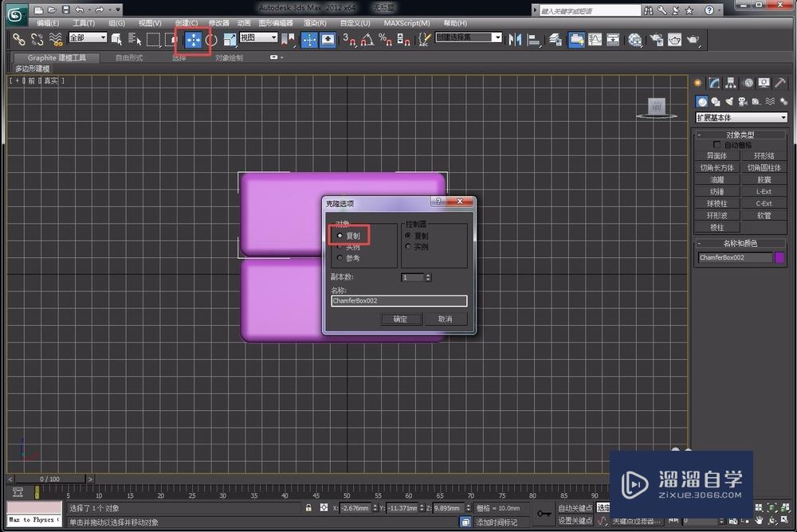The width and height of the screenshot is (797, 532).
Task: Select the Rotate tool on the main toolbar
Action: pos(211,40)
